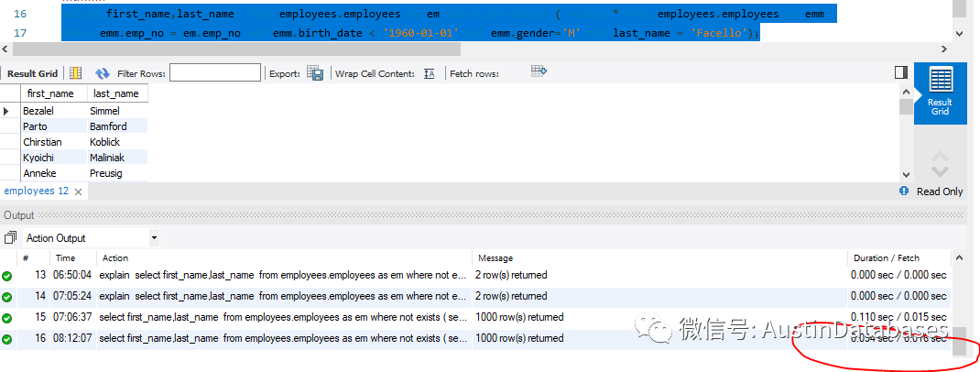The width and height of the screenshot is (980, 372).
Task: Click the grid view icon beside Result Grid
Action: 76,73
